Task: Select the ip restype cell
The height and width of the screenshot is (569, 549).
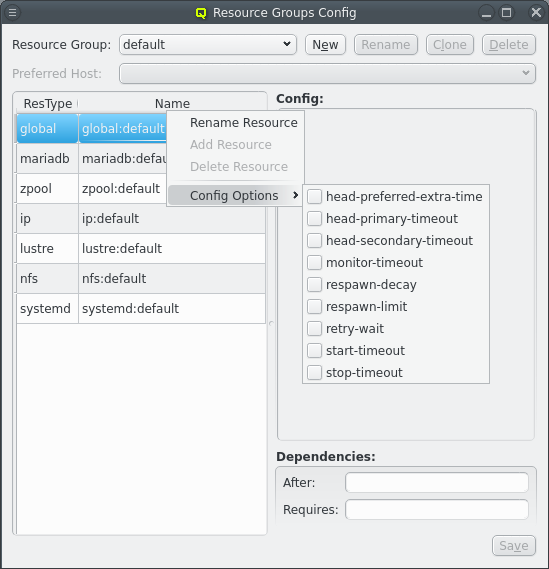Action: (48, 219)
